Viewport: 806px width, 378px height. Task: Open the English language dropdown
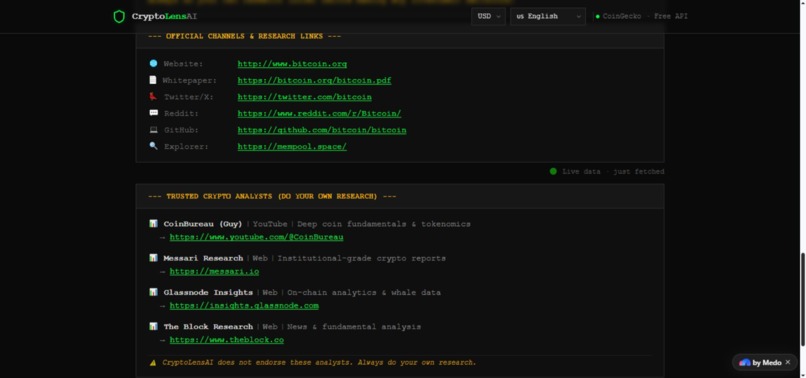click(547, 16)
